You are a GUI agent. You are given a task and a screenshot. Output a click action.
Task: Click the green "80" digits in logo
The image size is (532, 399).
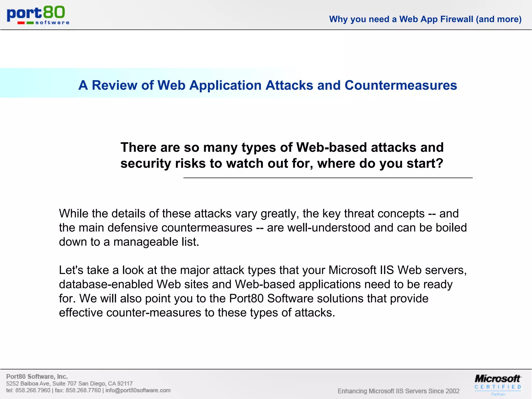[54, 12]
